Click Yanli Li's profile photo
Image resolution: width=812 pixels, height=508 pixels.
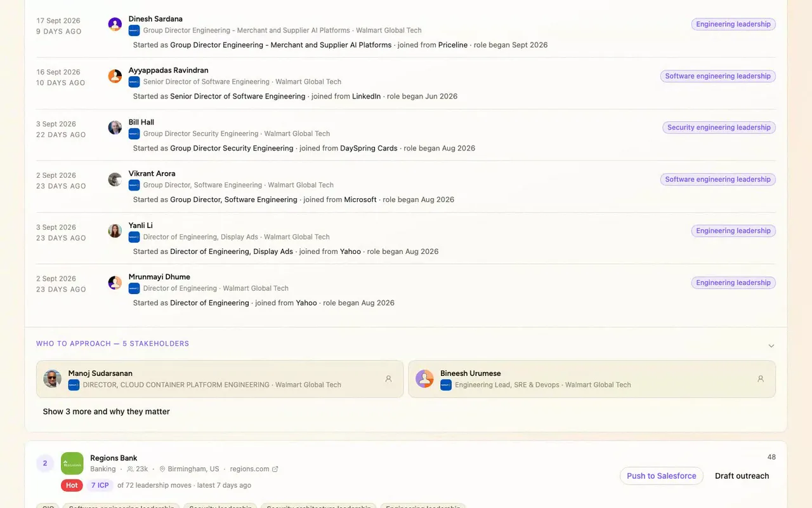pos(115,231)
